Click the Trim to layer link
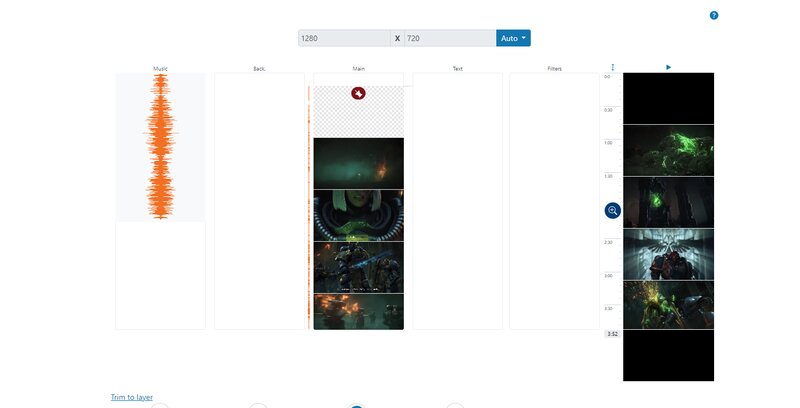The image size is (800, 408). click(132, 397)
